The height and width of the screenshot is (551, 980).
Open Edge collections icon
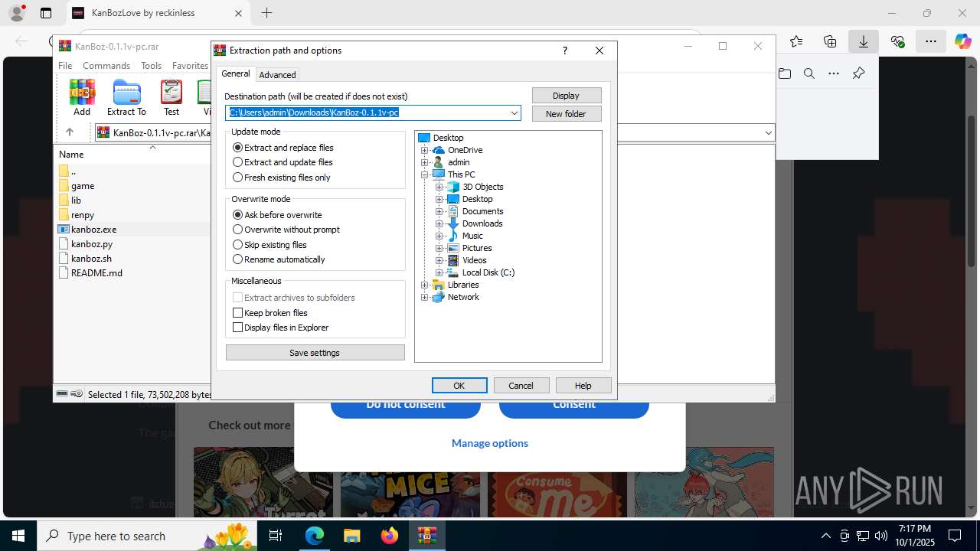[x=830, y=41]
